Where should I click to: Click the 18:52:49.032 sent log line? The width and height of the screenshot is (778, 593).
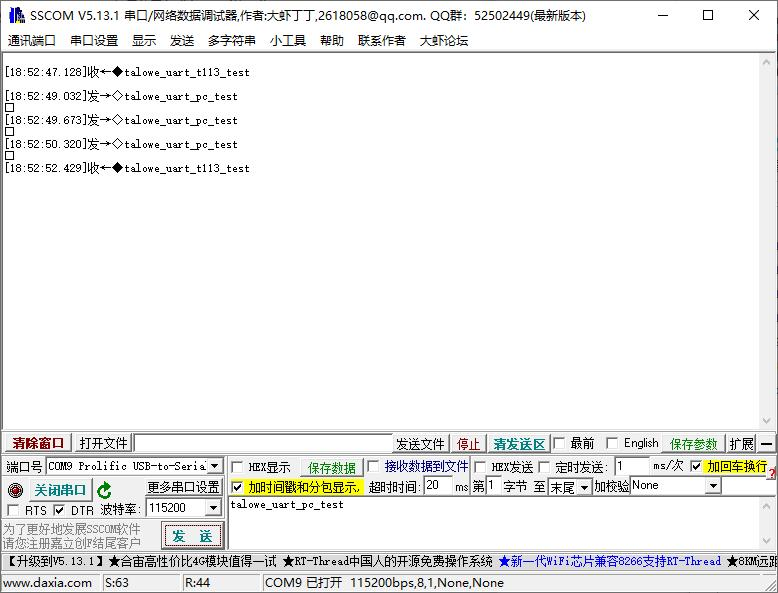121,96
